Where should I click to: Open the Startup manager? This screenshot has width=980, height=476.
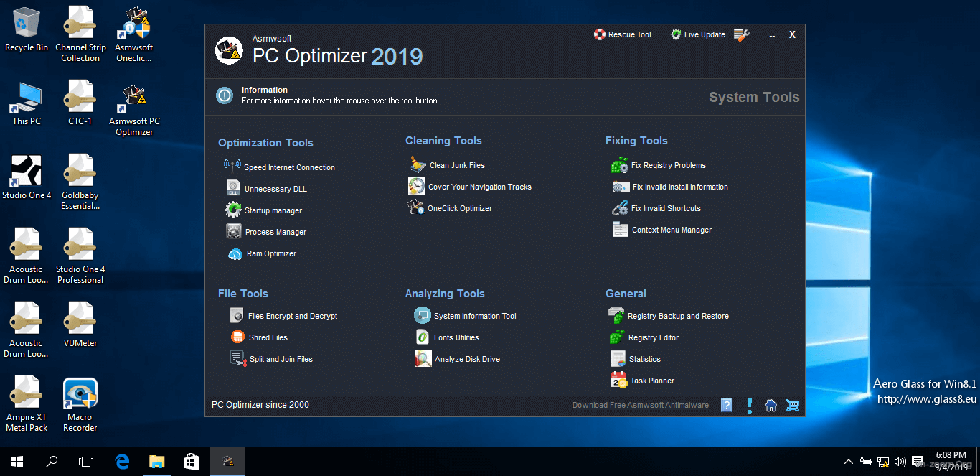(275, 210)
